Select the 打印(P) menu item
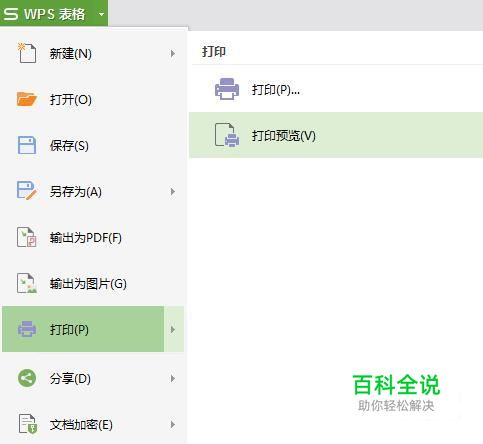483x444 pixels. click(x=83, y=329)
